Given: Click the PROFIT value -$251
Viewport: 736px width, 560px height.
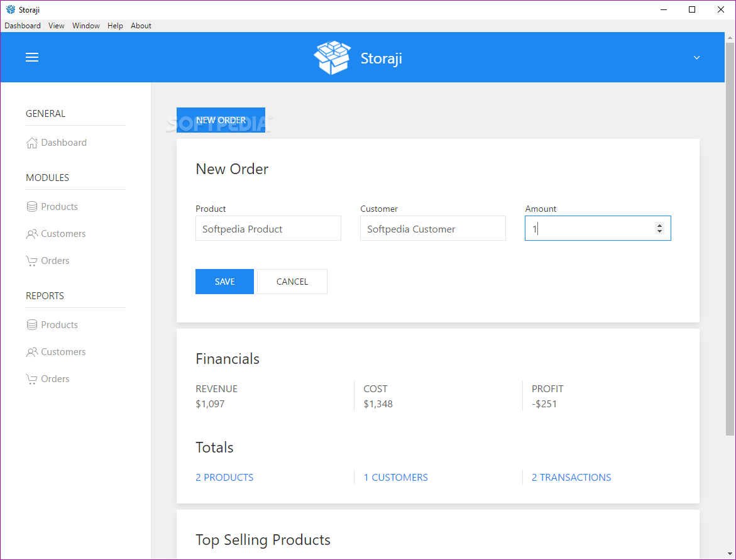Looking at the screenshot, I should coord(544,404).
